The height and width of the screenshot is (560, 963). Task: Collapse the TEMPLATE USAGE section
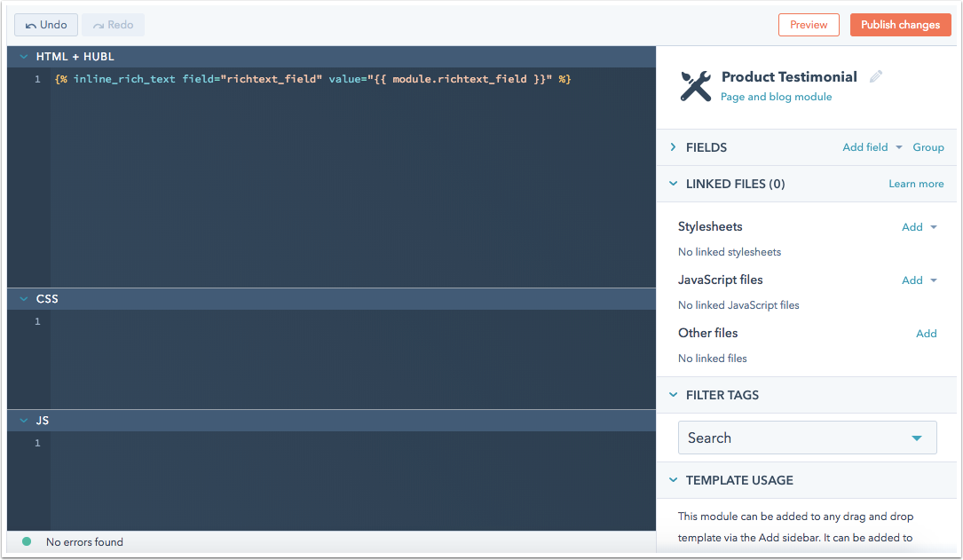(x=673, y=480)
